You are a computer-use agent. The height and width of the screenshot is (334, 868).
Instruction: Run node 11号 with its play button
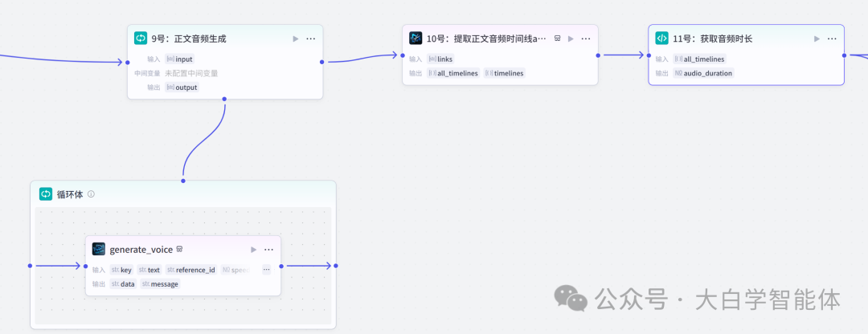click(x=817, y=39)
